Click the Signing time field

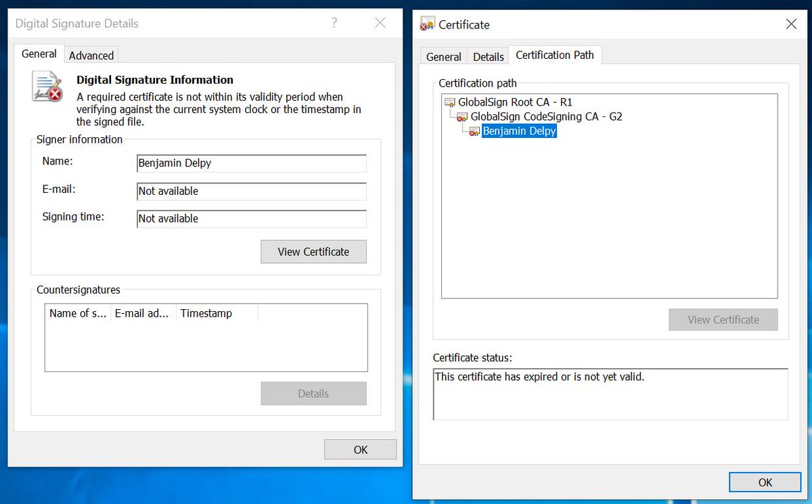coord(252,219)
